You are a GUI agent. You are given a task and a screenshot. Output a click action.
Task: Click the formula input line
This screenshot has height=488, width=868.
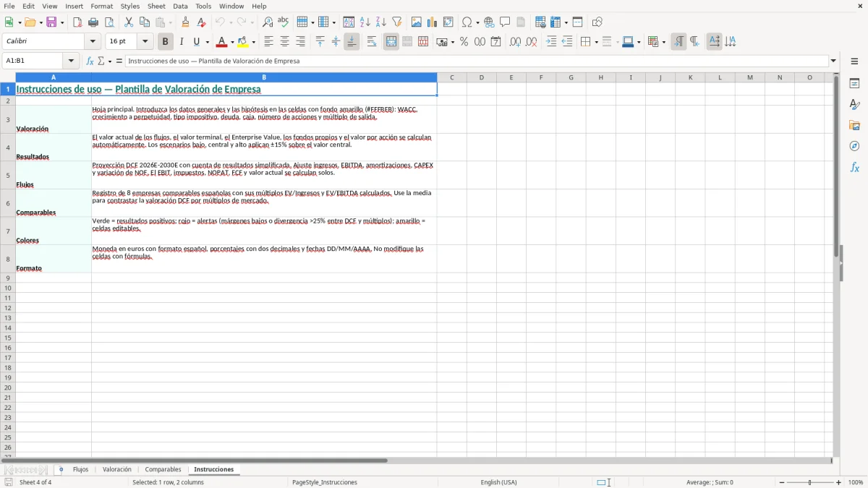(477, 61)
